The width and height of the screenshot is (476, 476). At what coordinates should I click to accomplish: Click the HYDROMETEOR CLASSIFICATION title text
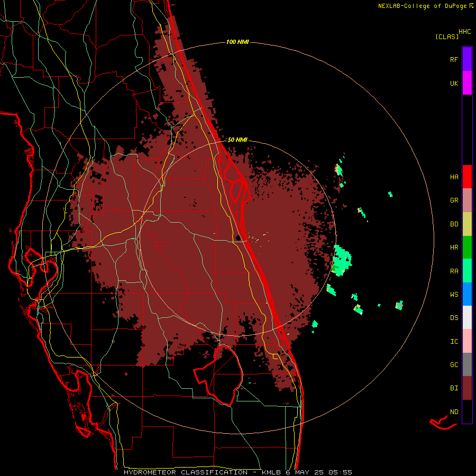pos(186,472)
